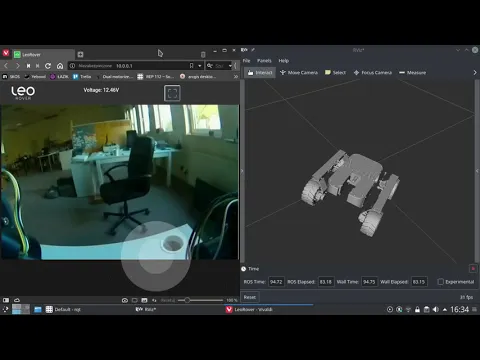
Task: Open the Panels menu in RViz
Action: pyautogui.click(x=264, y=61)
